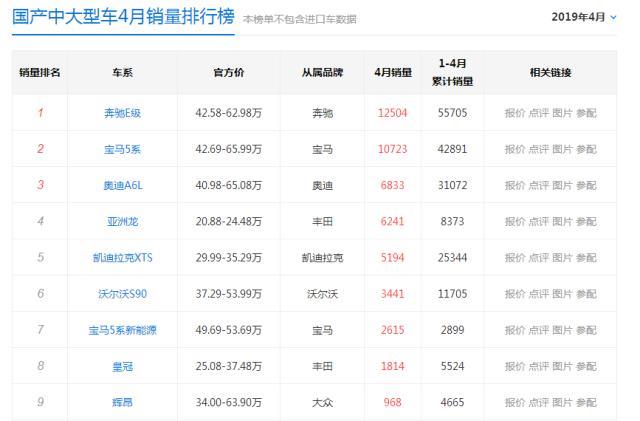Click the 4月销量 column header
This screenshot has height=421, width=640.
click(393, 73)
